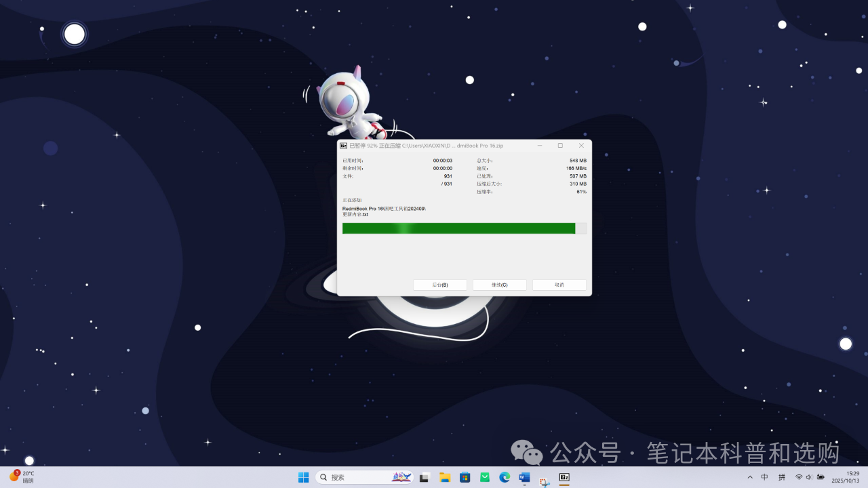Switch to Word on the taskbar

click(x=524, y=477)
